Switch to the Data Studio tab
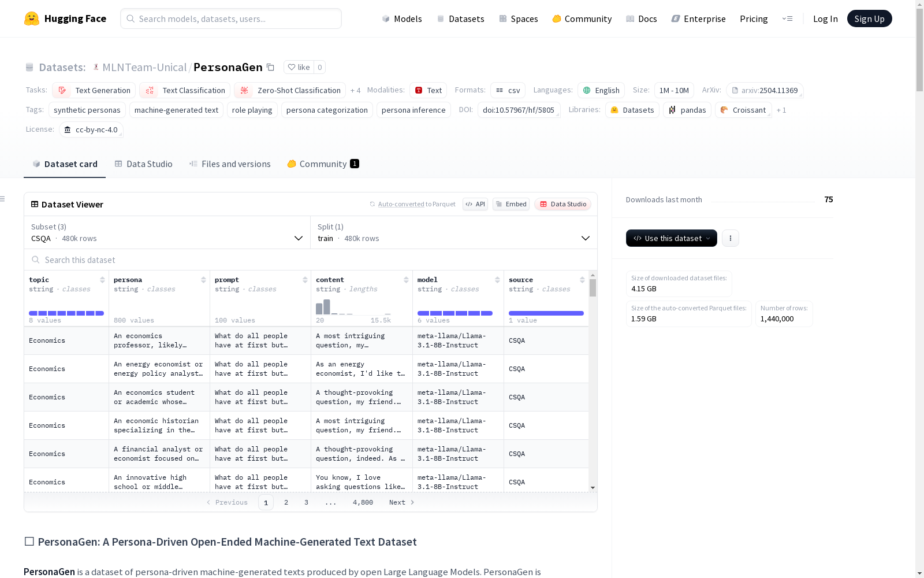924x578 pixels. coord(143,164)
